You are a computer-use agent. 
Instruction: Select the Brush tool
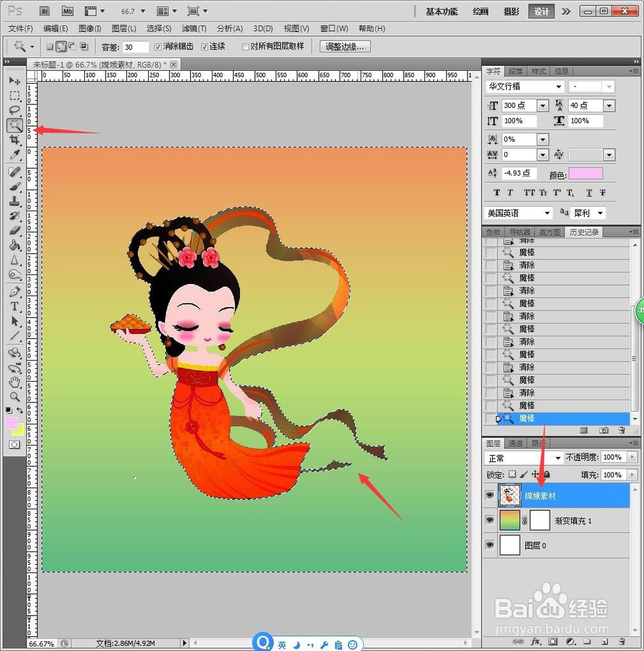[15, 187]
